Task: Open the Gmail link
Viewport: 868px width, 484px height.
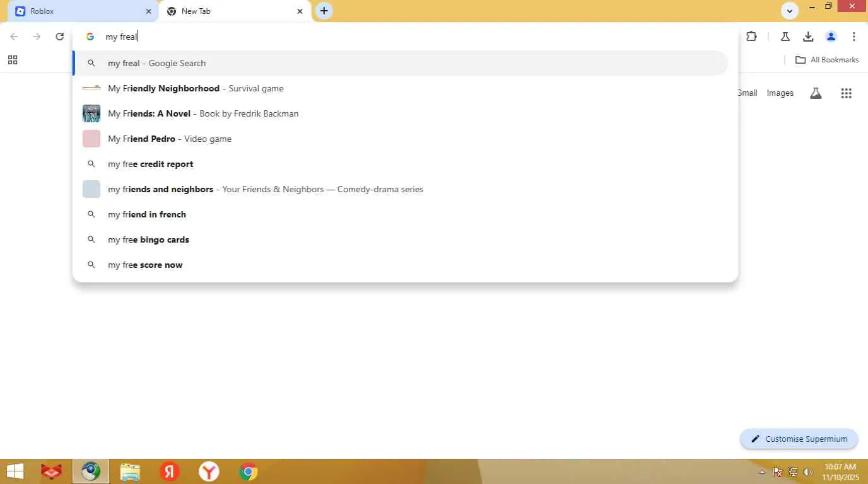Action: pyautogui.click(x=747, y=93)
